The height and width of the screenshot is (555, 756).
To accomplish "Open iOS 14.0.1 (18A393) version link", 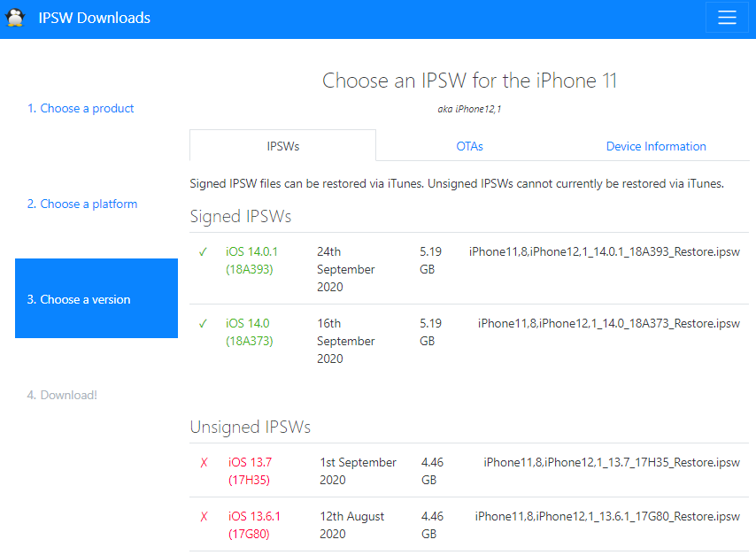I will (251, 260).
